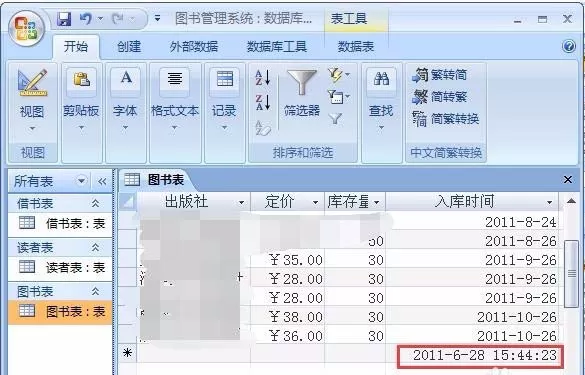
Task: Switch to the 创建 ribbon tab
Action: coord(129,47)
